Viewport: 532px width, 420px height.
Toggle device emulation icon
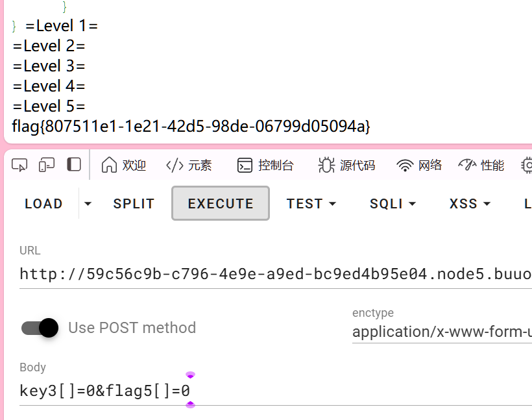coord(47,165)
